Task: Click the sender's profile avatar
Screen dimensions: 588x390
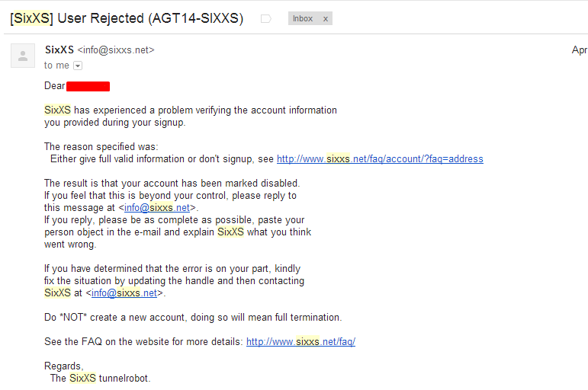Action: 23,56
